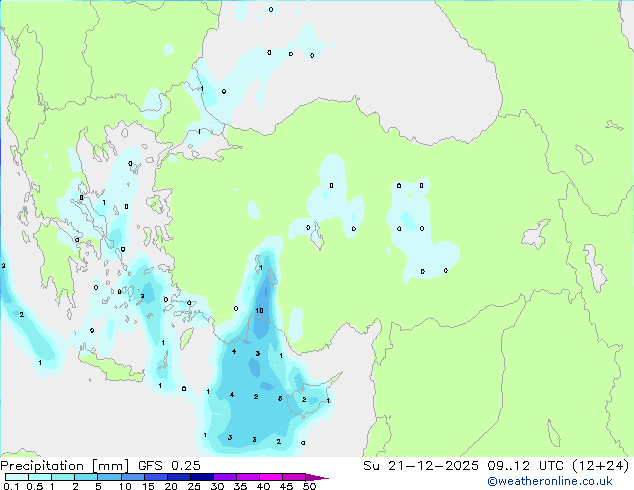Select the 5–10 mm legend swatch
Image resolution: width=634 pixels, height=490 pixels.
click(x=109, y=477)
